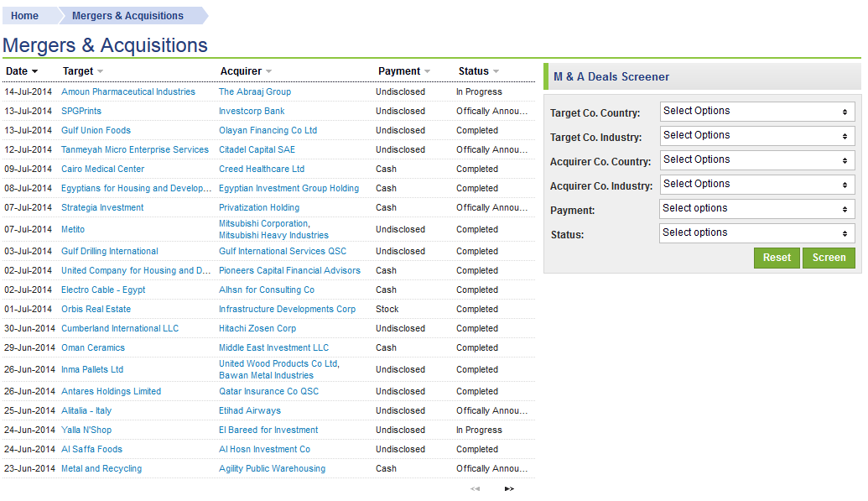Image resolution: width=868 pixels, height=501 pixels.
Task: Open Agility Public Warehousing link
Action: [x=272, y=469]
